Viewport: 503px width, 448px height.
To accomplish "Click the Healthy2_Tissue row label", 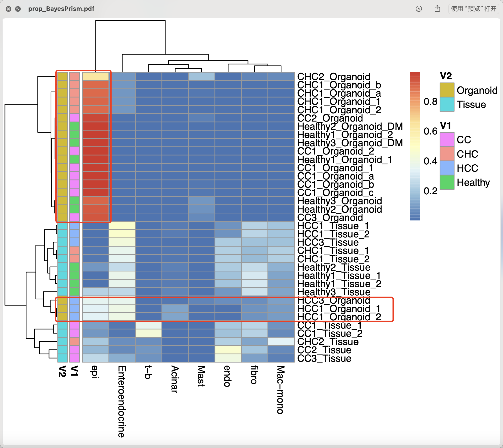I will point(334,267).
